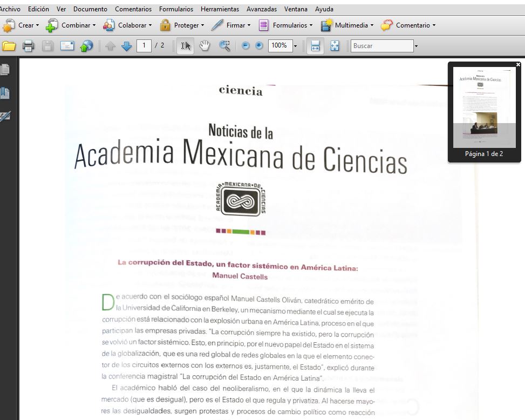Click the Formularios purple form icon
The image size is (525, 420).
(263, 25)
